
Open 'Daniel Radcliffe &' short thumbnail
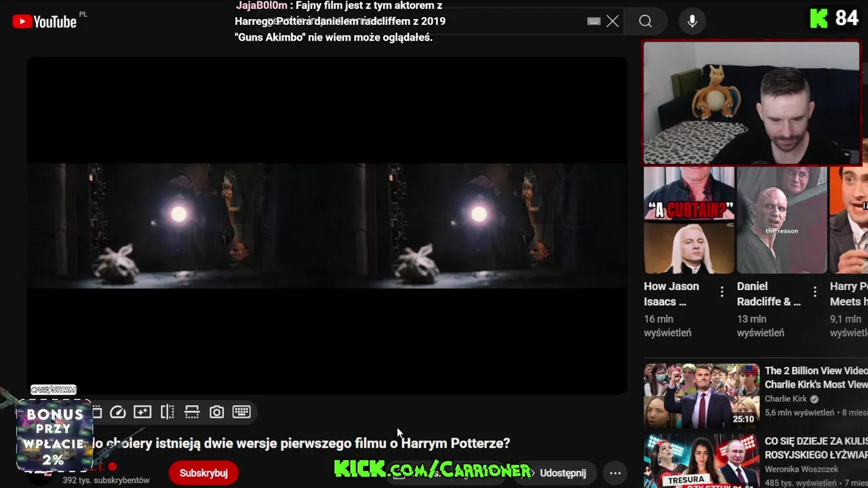pos(782,220)
